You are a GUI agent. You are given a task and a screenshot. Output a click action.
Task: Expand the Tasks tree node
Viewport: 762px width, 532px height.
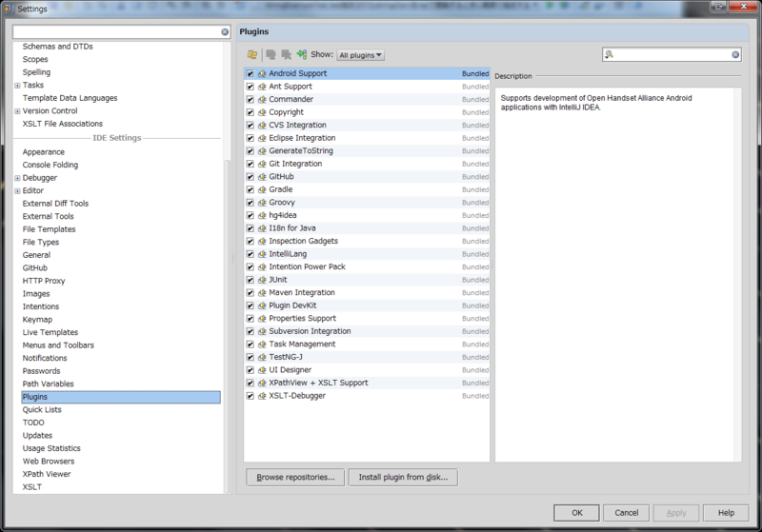17,86
